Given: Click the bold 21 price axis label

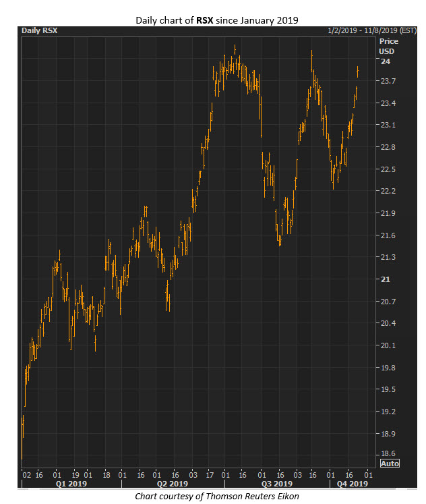Looking at the screenshot, I should [x=386, y=279].
